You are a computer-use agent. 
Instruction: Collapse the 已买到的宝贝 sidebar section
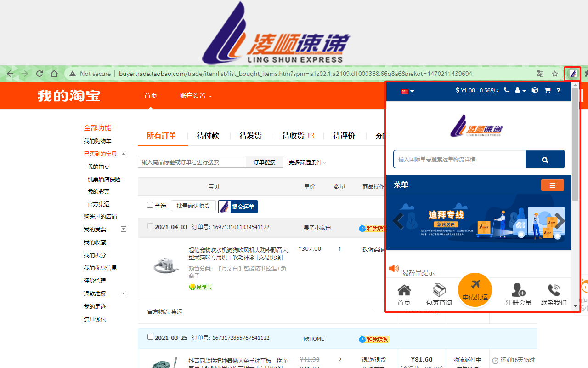(x=123, y=154)
